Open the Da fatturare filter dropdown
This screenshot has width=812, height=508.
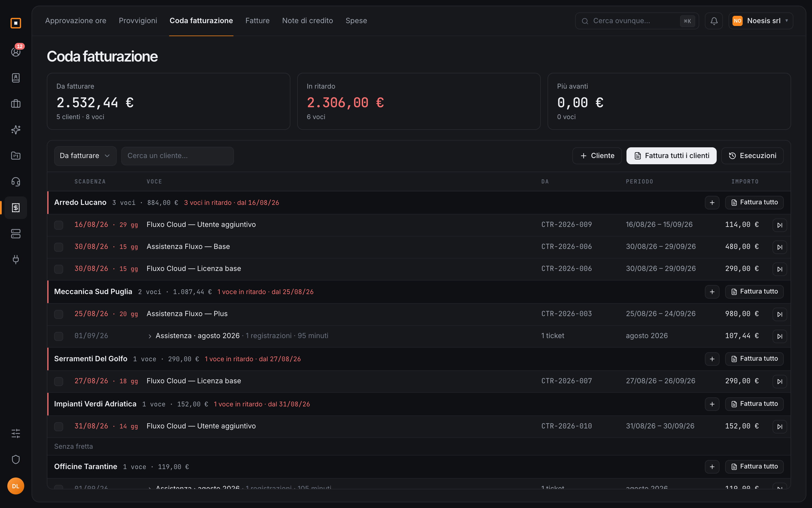(85, 156)
